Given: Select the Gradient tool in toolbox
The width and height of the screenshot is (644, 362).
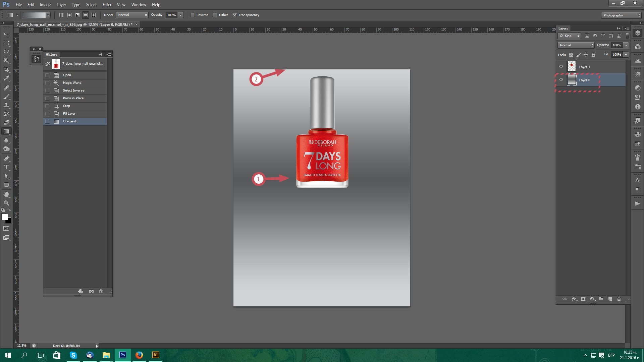Looking at the screenshot, I should (x=6, y=131).
